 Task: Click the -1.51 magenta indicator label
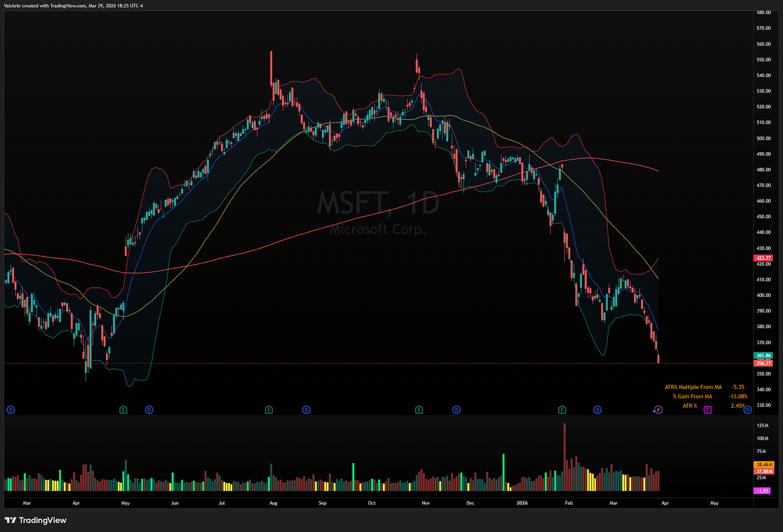(762, 491)
